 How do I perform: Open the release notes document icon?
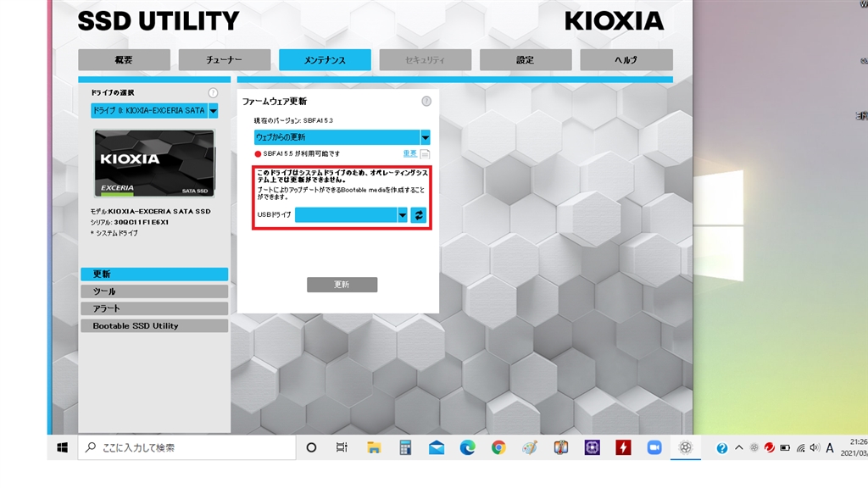[x=426, y=154]
